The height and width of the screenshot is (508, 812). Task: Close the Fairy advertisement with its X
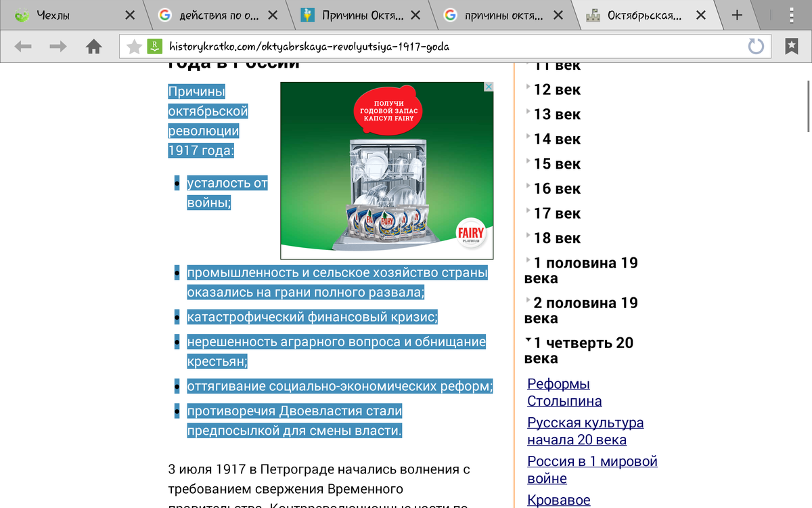488,87
